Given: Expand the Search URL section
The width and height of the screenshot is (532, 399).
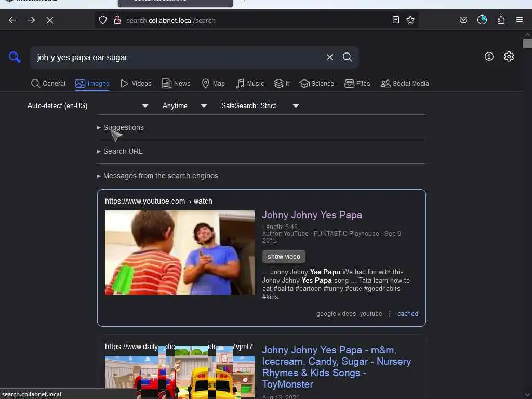Looking at the screenshot, I should pos(120,151).
